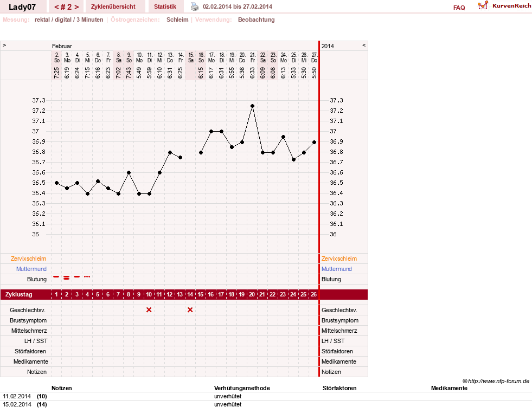This screenshot has height=420, width=532.
Task: Click the last temperature point on 27 Feb
Action: coord(314,143)
